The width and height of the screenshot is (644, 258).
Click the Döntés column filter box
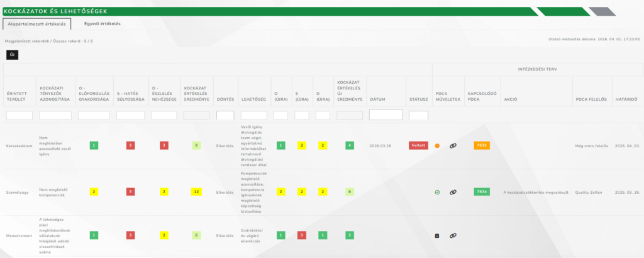(x=225, y=116)
